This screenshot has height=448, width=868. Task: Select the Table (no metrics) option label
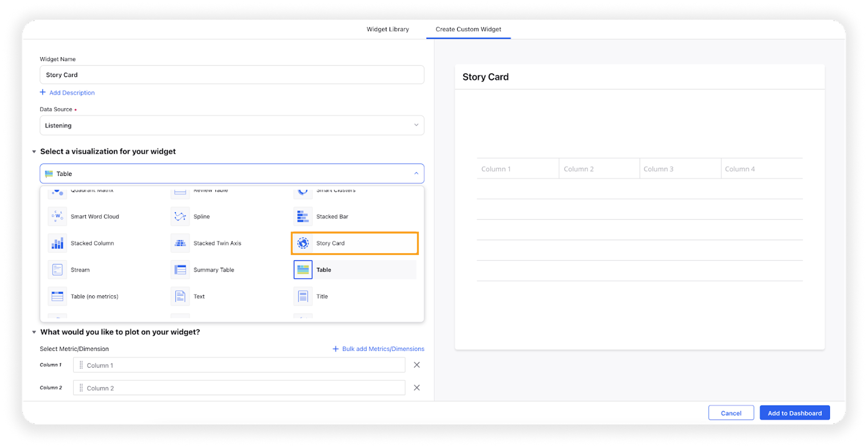pos(94,296)
